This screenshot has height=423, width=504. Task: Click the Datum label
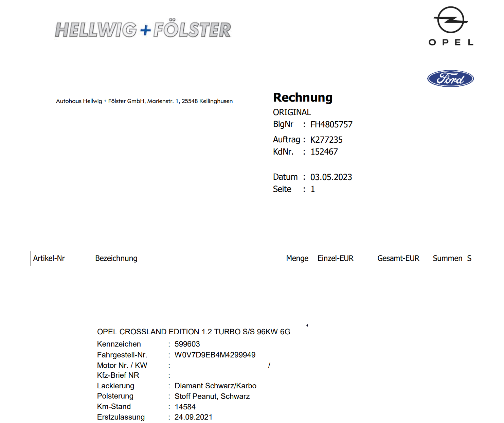click(285, 177)
